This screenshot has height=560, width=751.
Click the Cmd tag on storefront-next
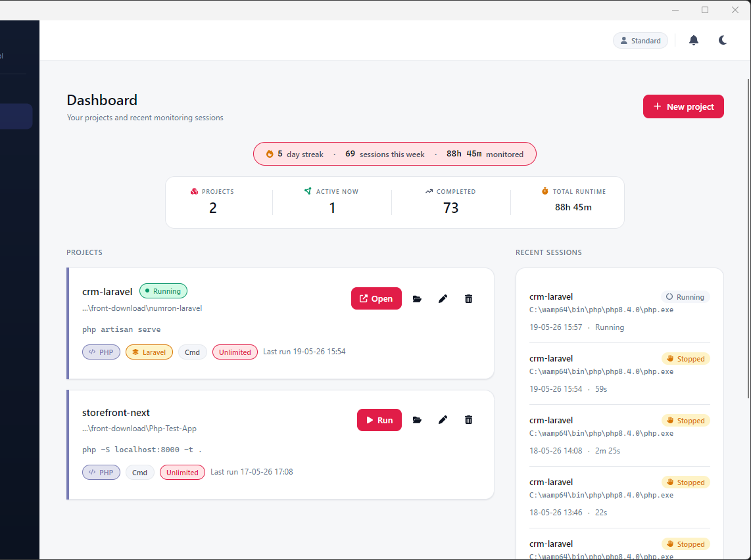tap(139, 473)
